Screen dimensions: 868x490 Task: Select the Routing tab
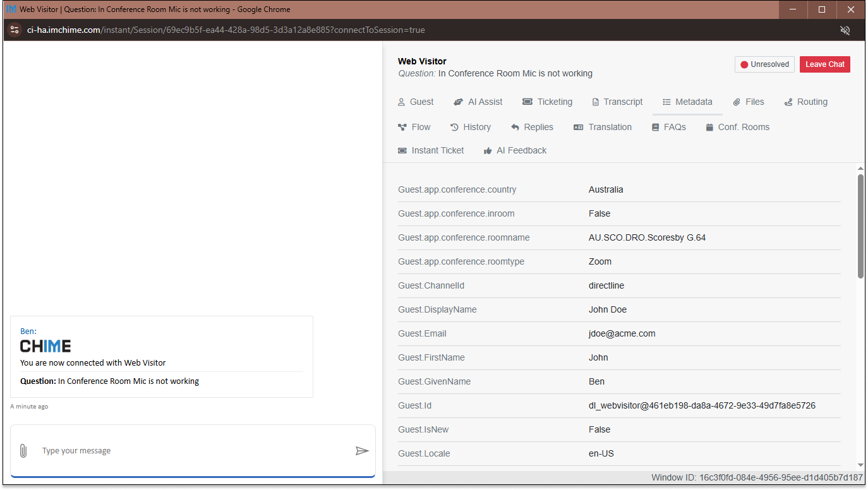[x=805, y=102]
